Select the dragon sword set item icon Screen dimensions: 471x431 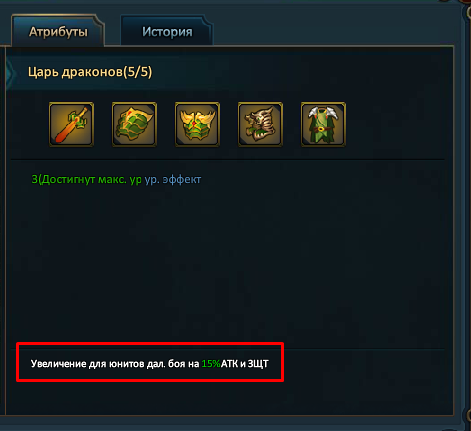coord(71,124)
